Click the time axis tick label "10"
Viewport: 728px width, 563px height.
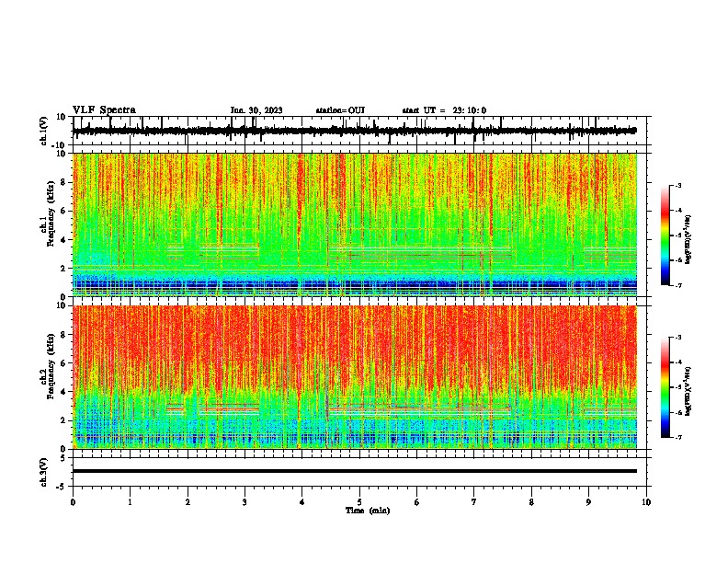646,502
